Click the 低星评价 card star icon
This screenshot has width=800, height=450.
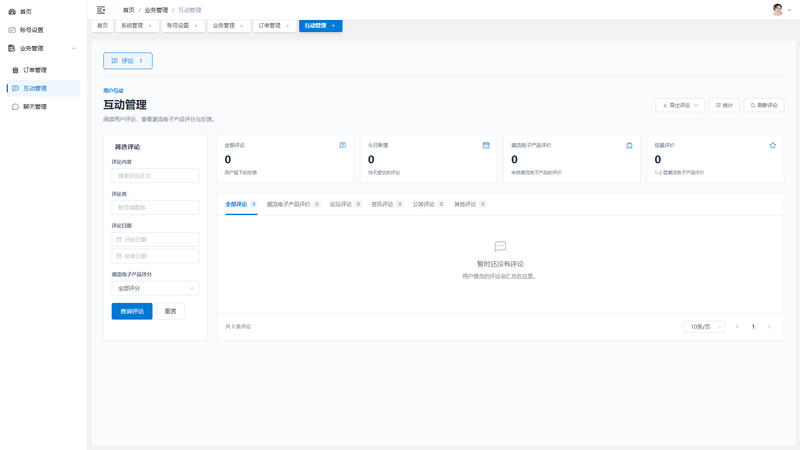[x=773, y=145]
